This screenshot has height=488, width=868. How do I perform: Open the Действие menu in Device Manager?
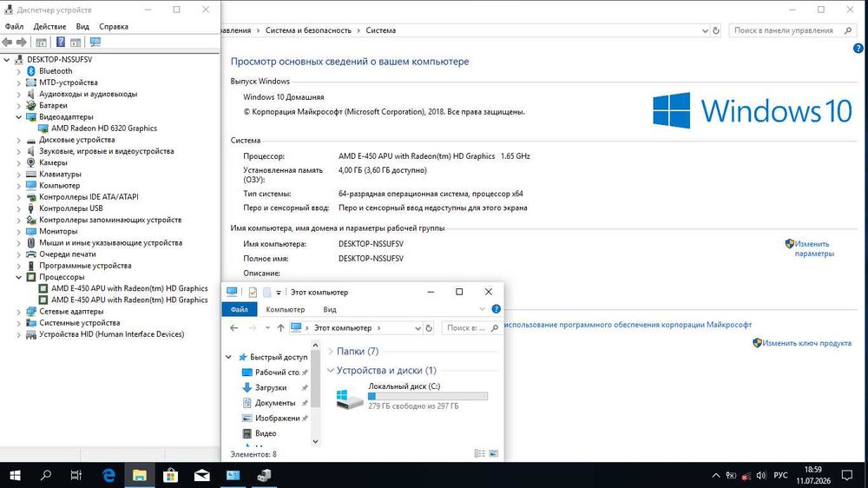coord(49,27)
